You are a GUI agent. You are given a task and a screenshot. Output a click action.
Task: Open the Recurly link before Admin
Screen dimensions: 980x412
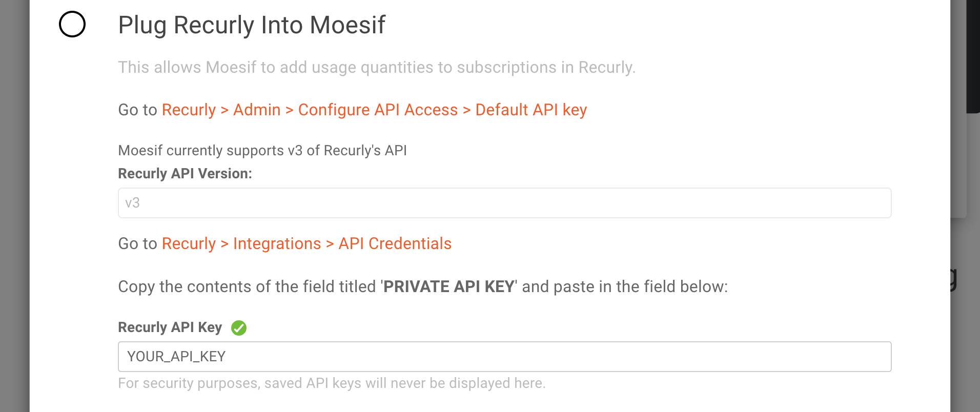189,110
